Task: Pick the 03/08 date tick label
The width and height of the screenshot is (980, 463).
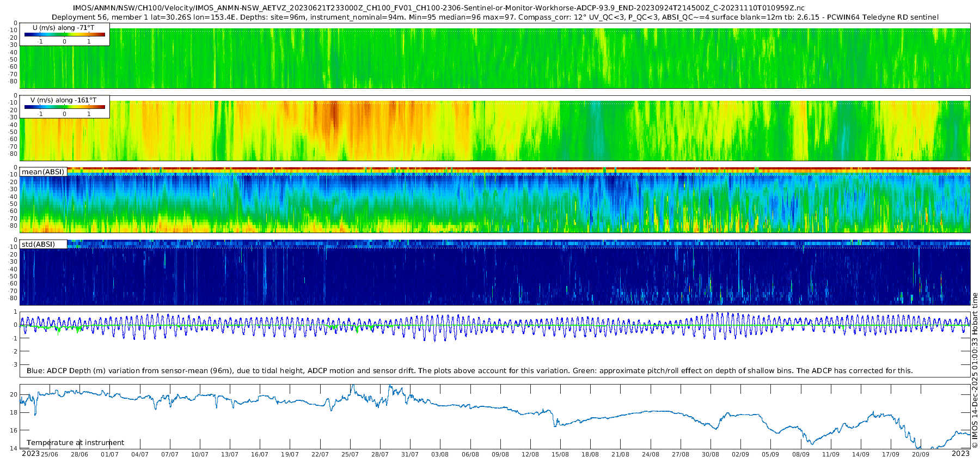Action: 440,454
